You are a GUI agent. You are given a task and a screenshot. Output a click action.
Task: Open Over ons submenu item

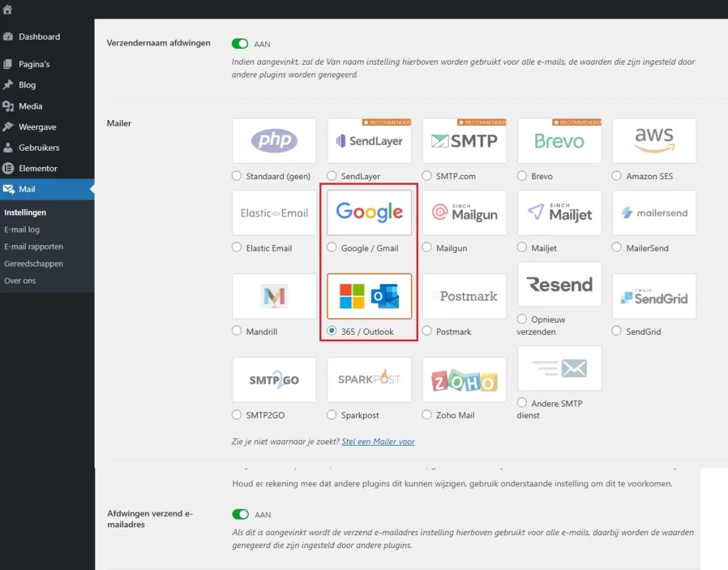click(x=20, y=281)
